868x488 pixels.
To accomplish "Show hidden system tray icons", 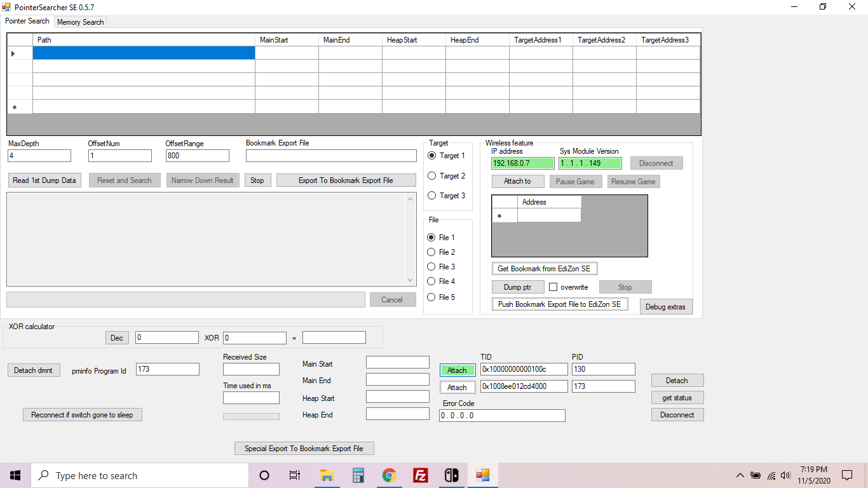I will point(740,475).
